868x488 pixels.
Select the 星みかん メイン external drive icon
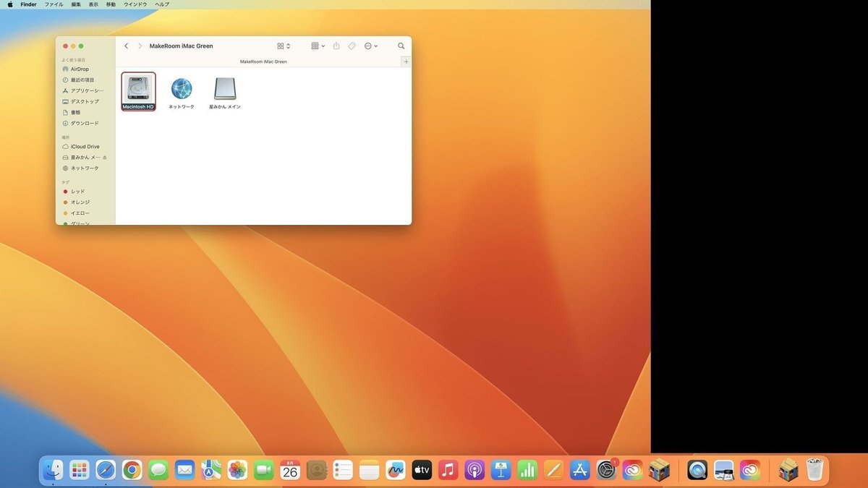point(225,89)
